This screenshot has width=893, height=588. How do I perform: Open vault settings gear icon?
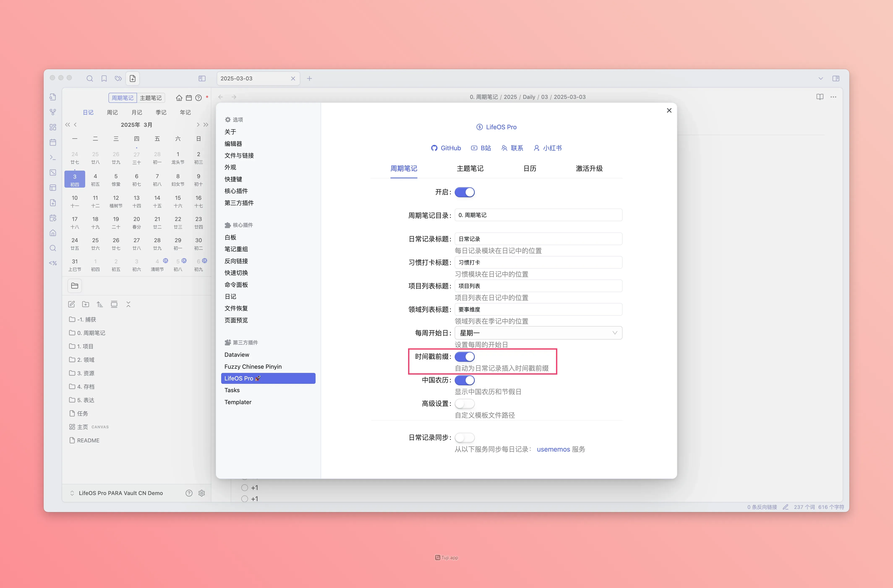click(x=201, y=493)
